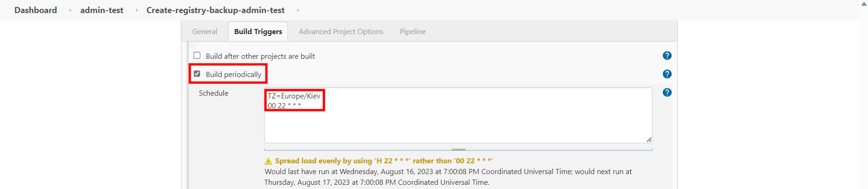Open help icon beside Schedule field
This screenshot has width=868, height=189.
click(667, 92)
